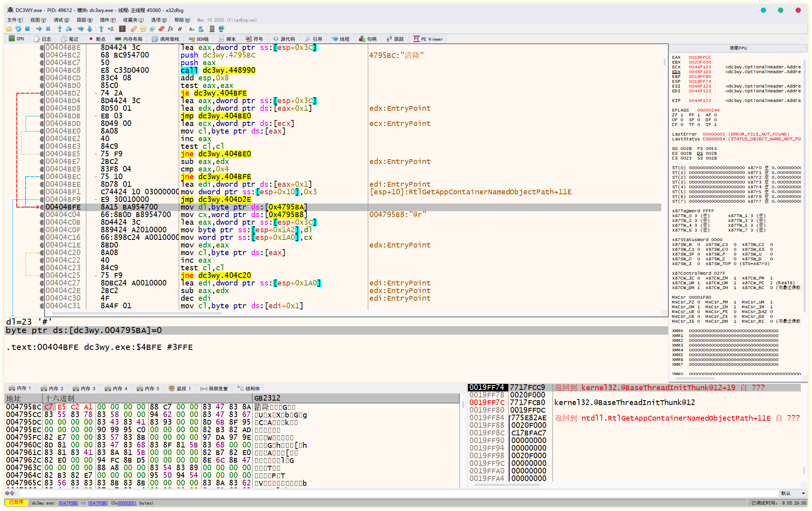This screenshot has width=812, height=511.
Task: Click the Open file folder icon
Action: (x=9, y=29)
